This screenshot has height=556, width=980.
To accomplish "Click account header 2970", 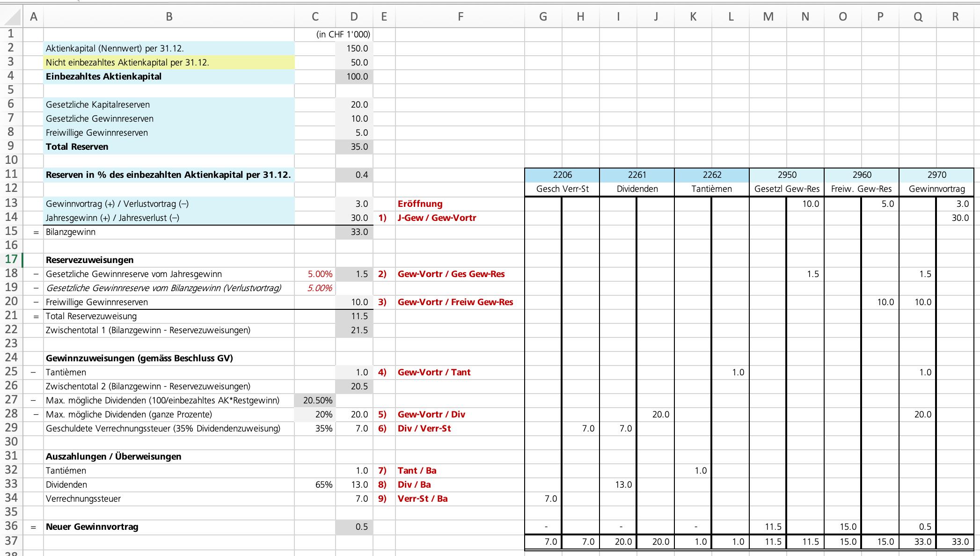I will pyautogui.click(x=936, y=175).
